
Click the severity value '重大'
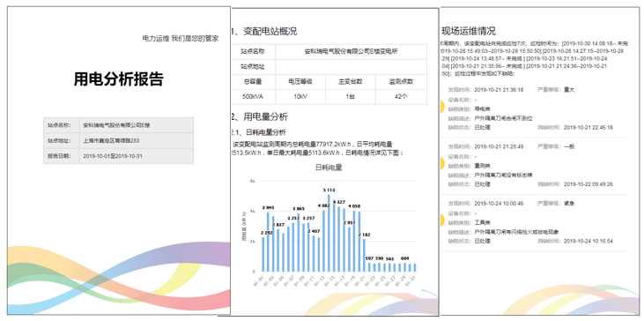[569, 90]
